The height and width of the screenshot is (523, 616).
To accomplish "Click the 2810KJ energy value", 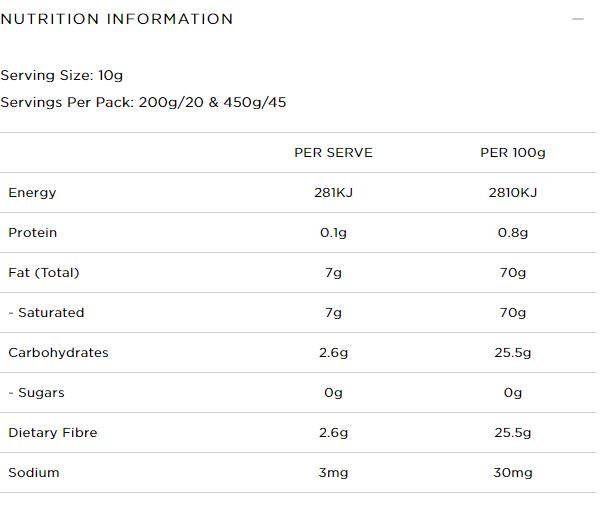I will [x=512, y=193].
